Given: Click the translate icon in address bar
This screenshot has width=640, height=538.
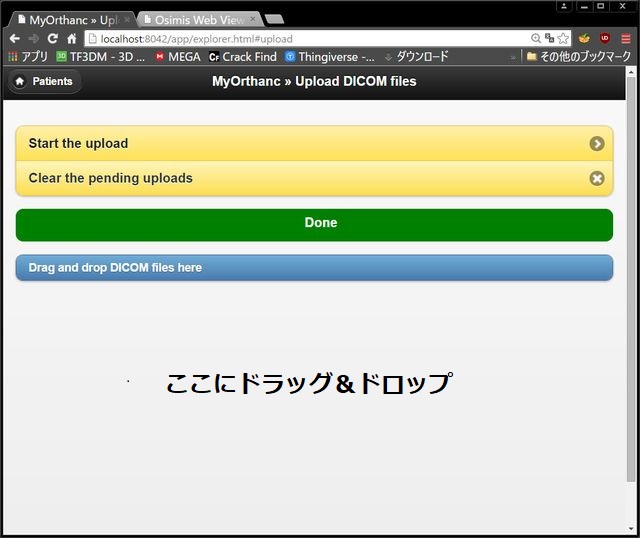Looking at the screenshot, I should 549,38.
